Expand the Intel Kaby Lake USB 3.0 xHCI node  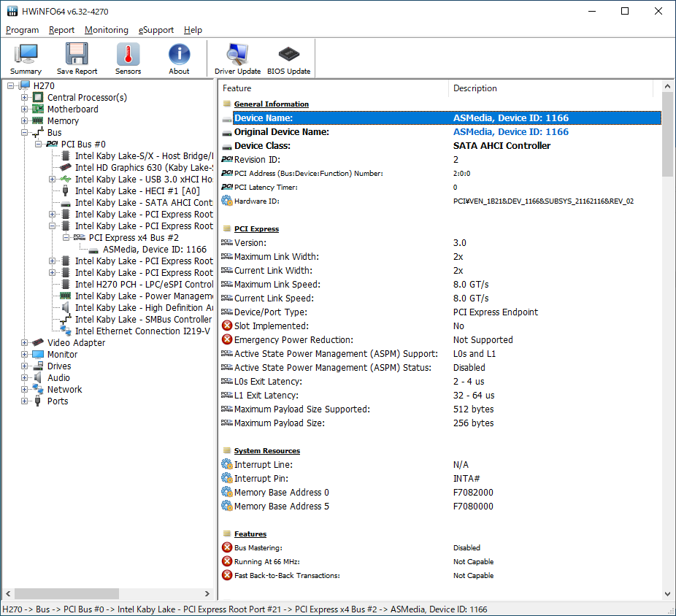tap(52, 180)
